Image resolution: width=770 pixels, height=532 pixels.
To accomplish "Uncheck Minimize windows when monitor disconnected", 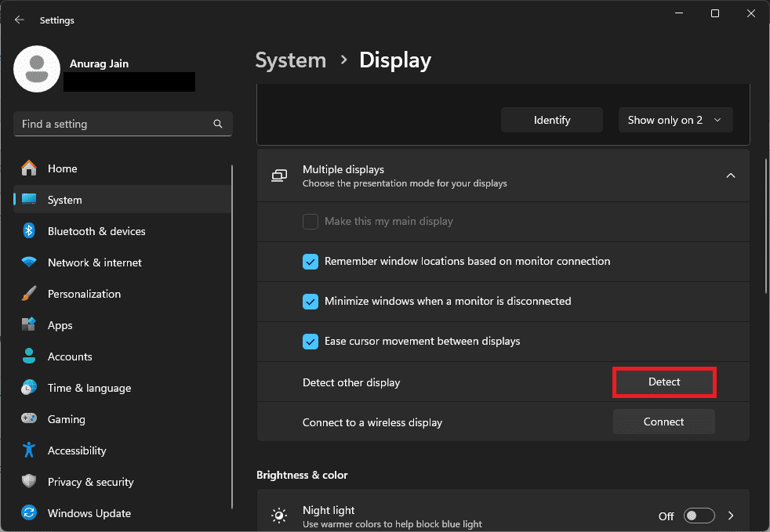I will (x=311, y=302).
